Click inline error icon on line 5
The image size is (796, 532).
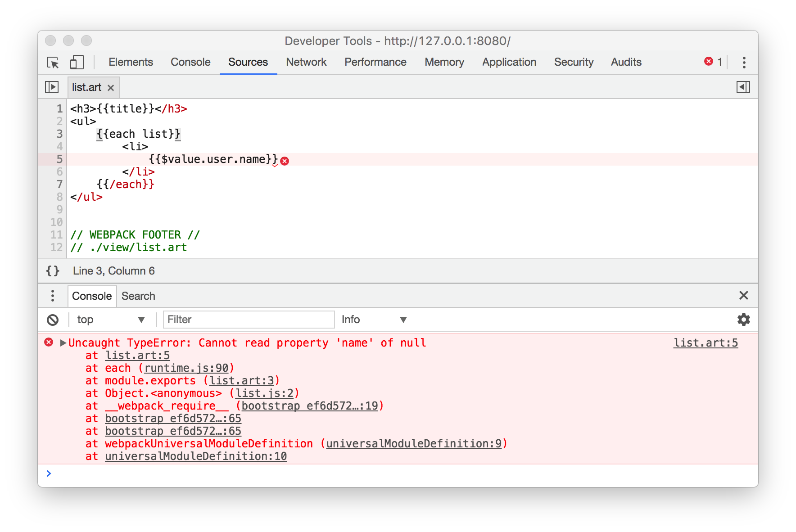(285, 161)
